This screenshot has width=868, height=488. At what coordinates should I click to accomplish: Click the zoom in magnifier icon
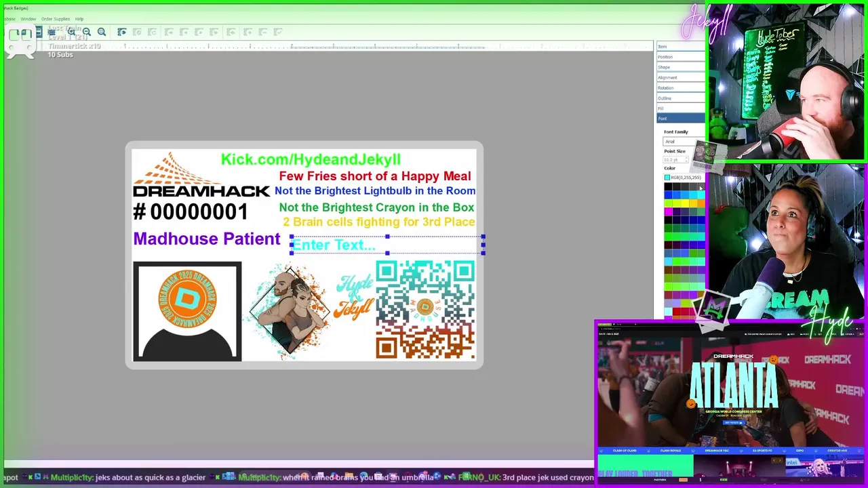click(x=71, y=32)
